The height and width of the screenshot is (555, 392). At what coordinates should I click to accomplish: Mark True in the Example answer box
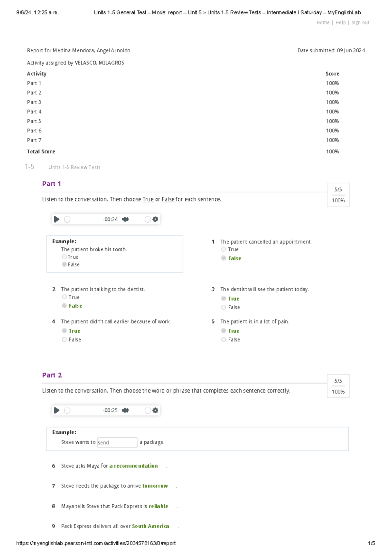(64, 257)
